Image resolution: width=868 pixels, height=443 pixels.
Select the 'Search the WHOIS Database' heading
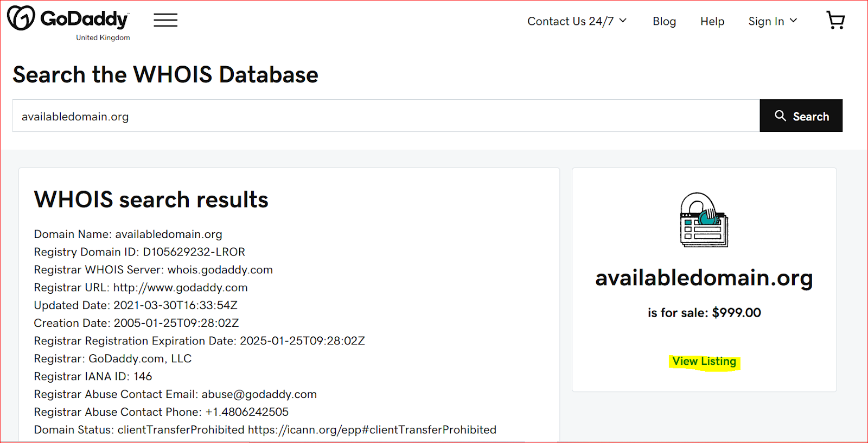coord(165,74)
